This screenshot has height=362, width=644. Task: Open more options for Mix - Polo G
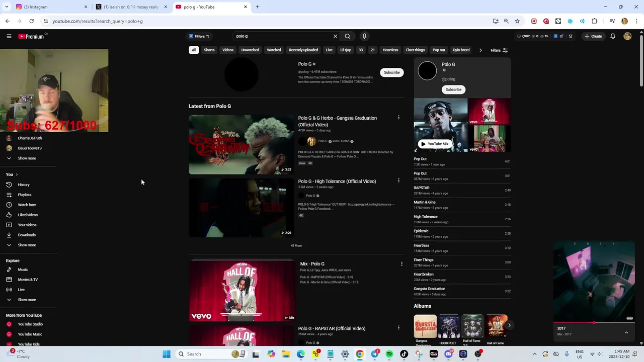click(401, 264)
